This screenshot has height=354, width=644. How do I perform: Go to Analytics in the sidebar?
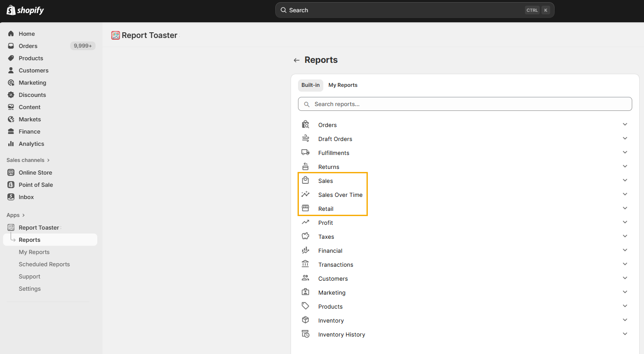[x=31, y=144]
